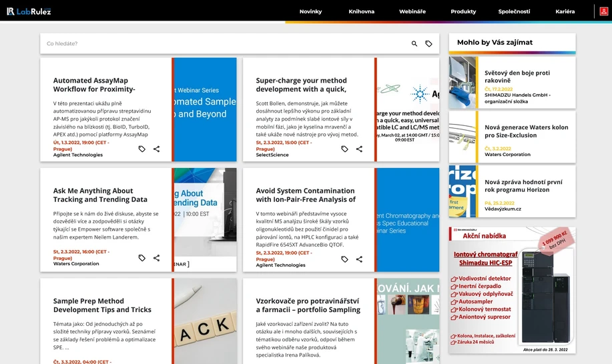Viewport: 612px width, 364px height.
Task: Click the Vzorkovače webinar banner image
Action: click(408, 321)
